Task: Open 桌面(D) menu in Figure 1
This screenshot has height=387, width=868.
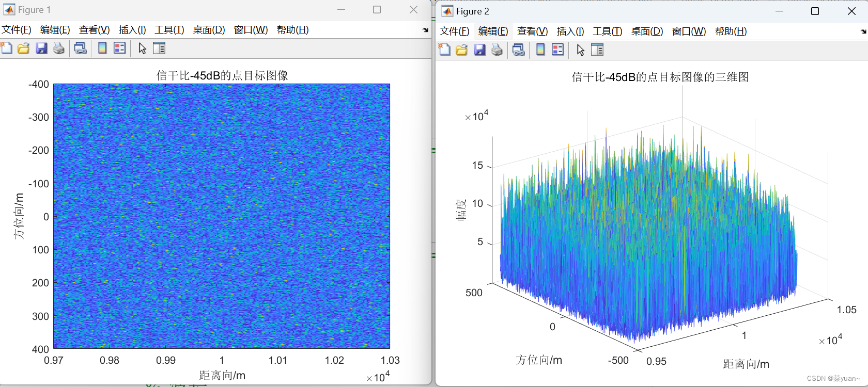Action: pyautogui.click(x=209, y=30)
